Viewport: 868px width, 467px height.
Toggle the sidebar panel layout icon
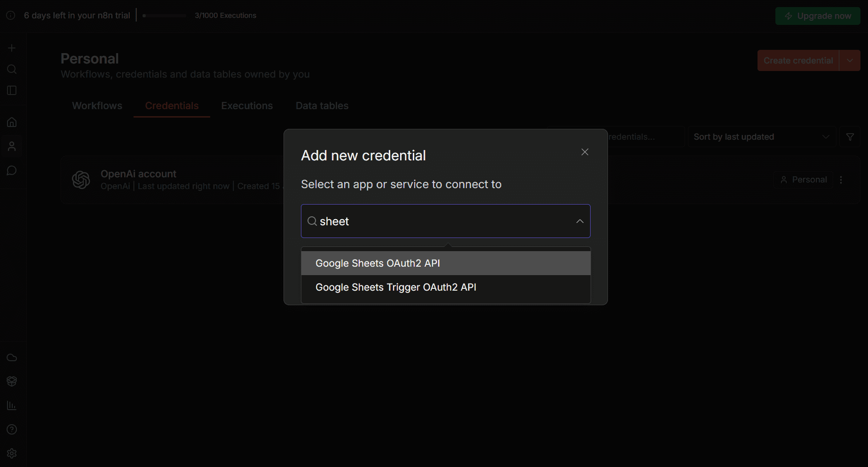point(12,90)
